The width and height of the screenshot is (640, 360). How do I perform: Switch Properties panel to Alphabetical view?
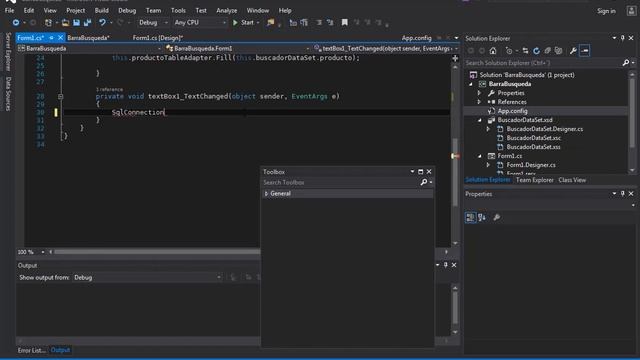[x=482, y=218]
